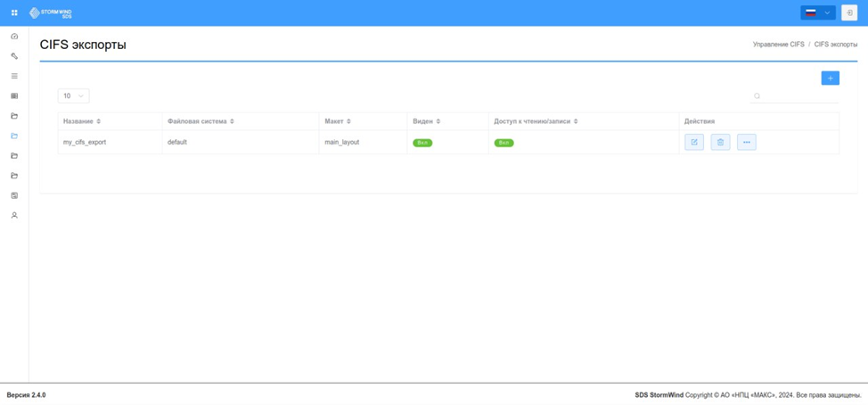Sort by Макет column arrows

pyautogui.click(x=348, y=120)
